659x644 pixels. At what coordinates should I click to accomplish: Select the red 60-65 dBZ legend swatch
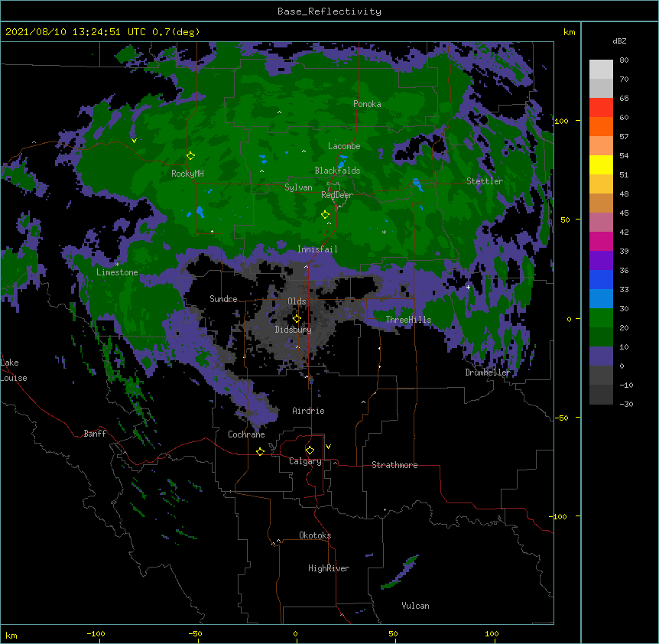pos(601,108)
